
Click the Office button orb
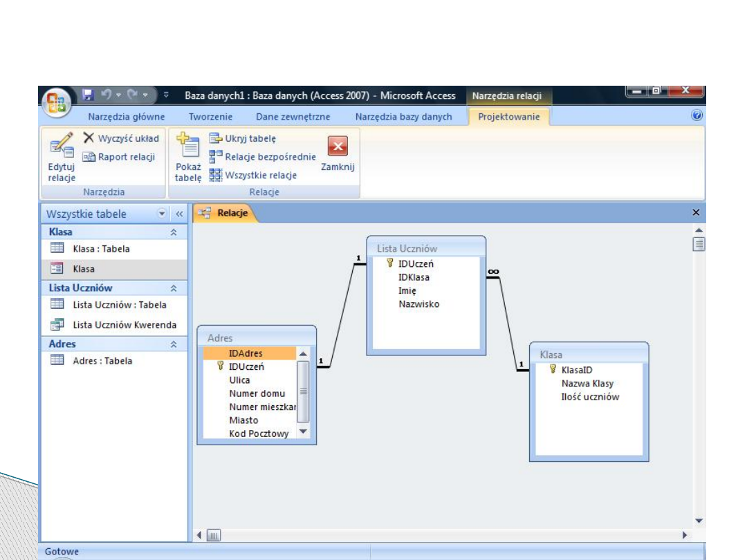click(57, 102)
